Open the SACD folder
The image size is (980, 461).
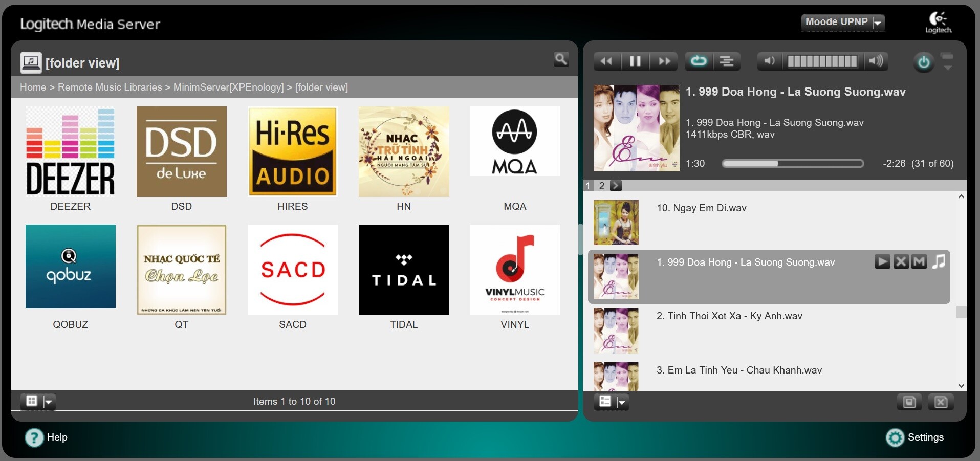coord(293,270)
